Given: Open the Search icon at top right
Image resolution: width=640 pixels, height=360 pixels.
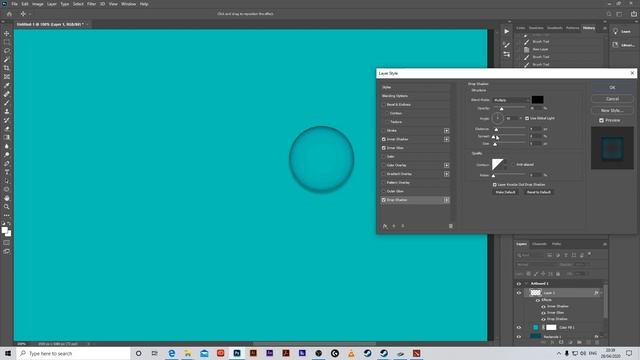Looking at the screenshot, I should coord(609,14).
